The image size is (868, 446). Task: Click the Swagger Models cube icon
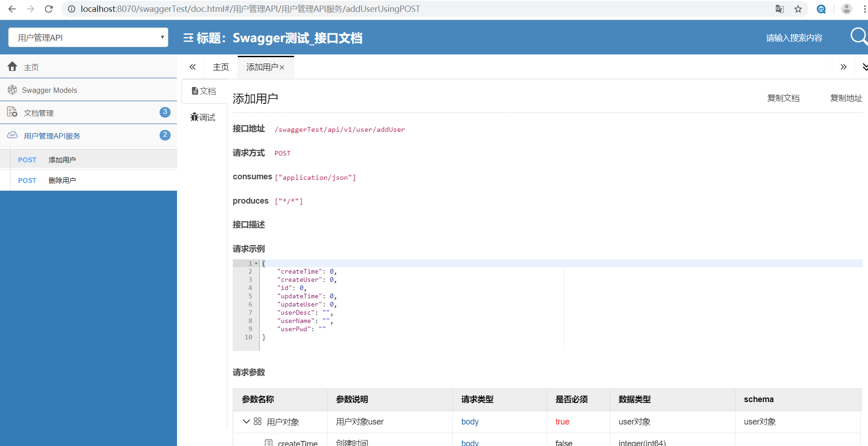coord(12,90)
